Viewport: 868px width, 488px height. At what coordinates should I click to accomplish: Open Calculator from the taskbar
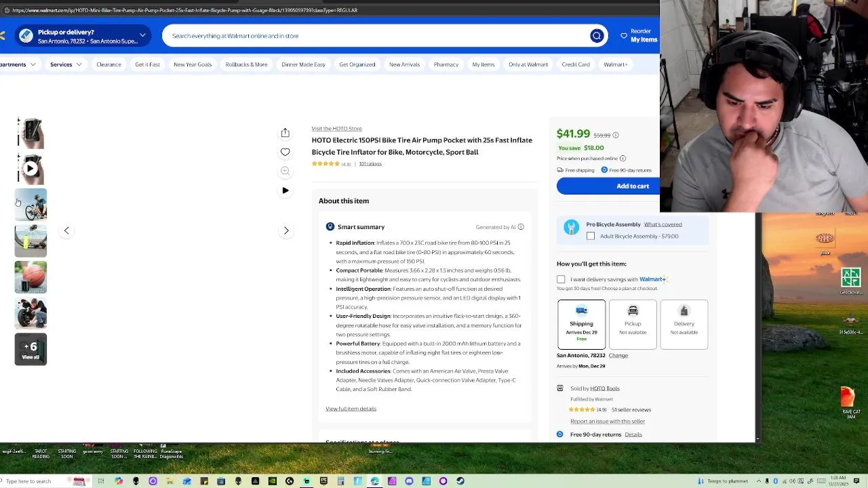(x=341, y=481)
